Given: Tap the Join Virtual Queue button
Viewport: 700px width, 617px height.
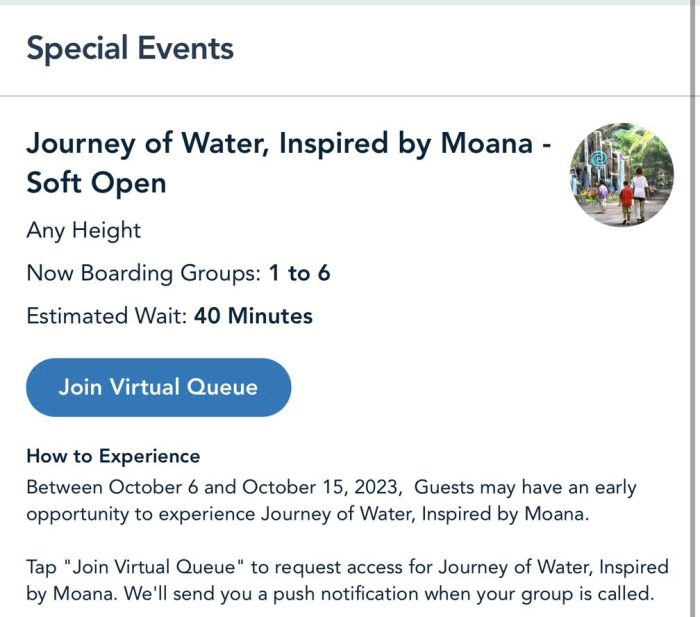Looking at the screenshot, I should pos(158,387).
